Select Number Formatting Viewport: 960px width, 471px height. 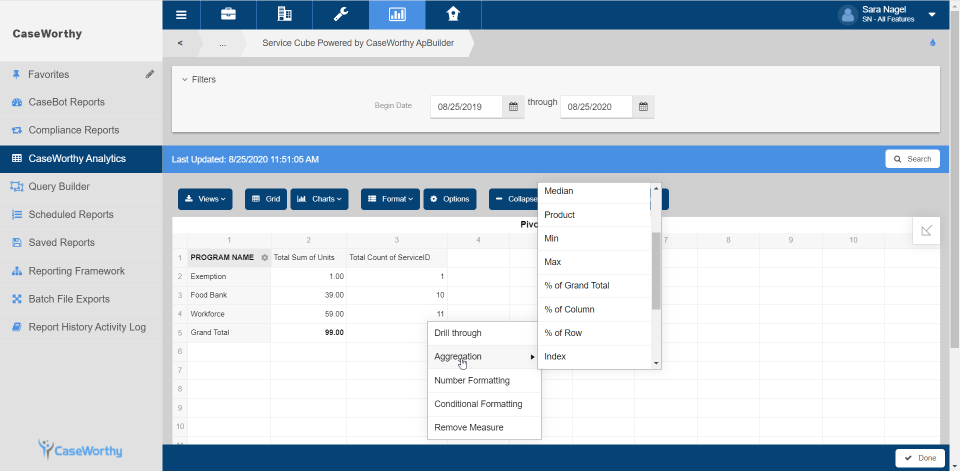coord(484,380)
